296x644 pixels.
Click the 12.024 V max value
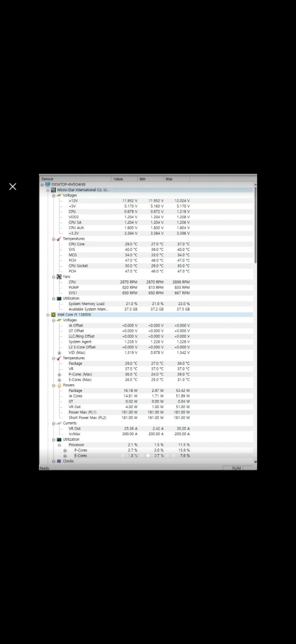coord(182,201)
